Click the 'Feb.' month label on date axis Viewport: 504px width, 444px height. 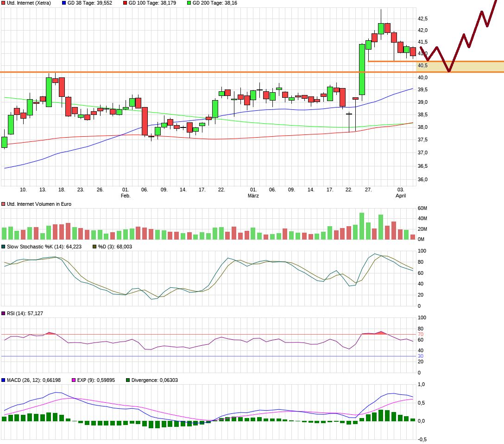[126, 196]
